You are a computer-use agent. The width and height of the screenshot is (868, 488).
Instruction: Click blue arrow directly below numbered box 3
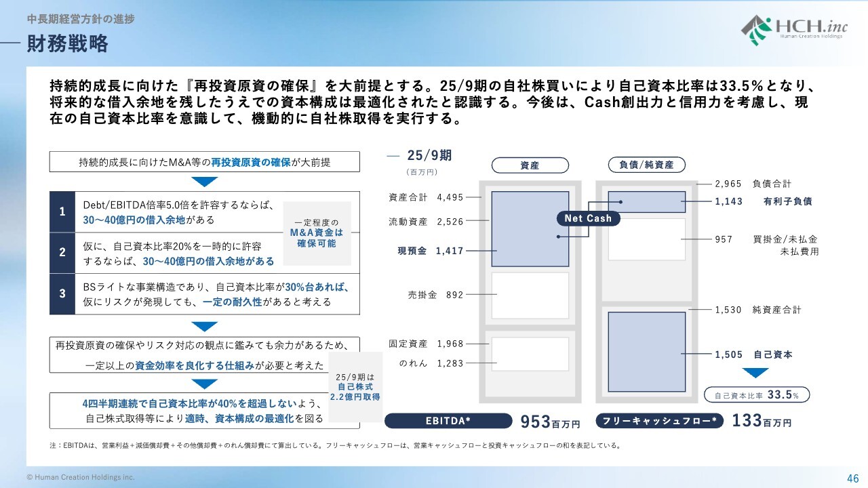click(x=204, y=326)
